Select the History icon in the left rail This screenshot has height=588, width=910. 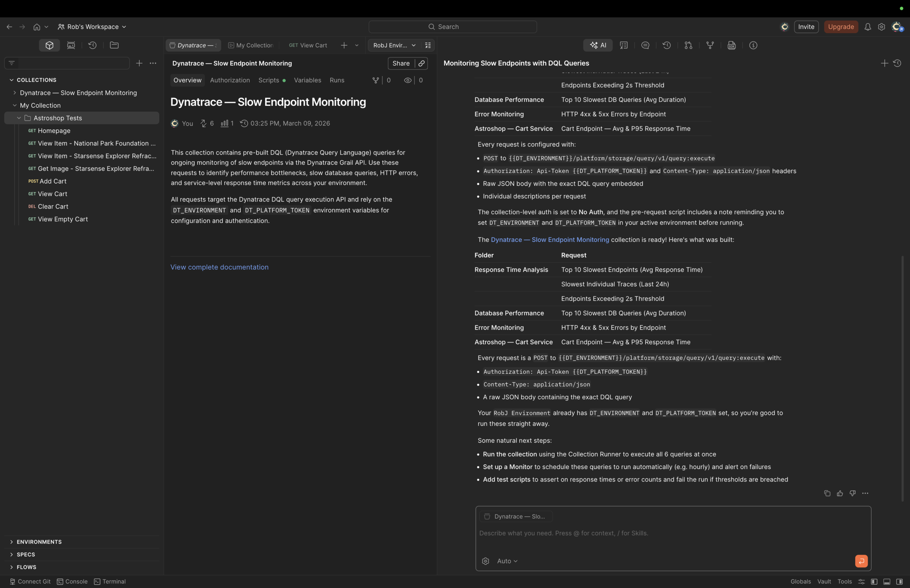coord(92,45)
